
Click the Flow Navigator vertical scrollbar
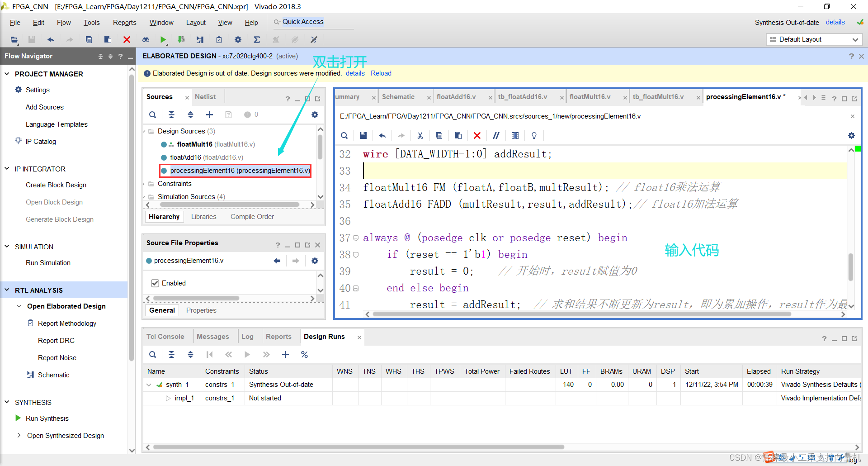point(132,217)
